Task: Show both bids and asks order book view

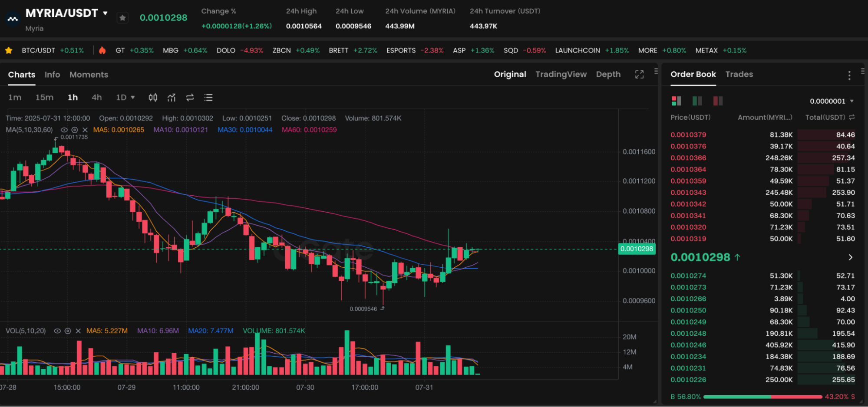Action: (x=676, y=101)
